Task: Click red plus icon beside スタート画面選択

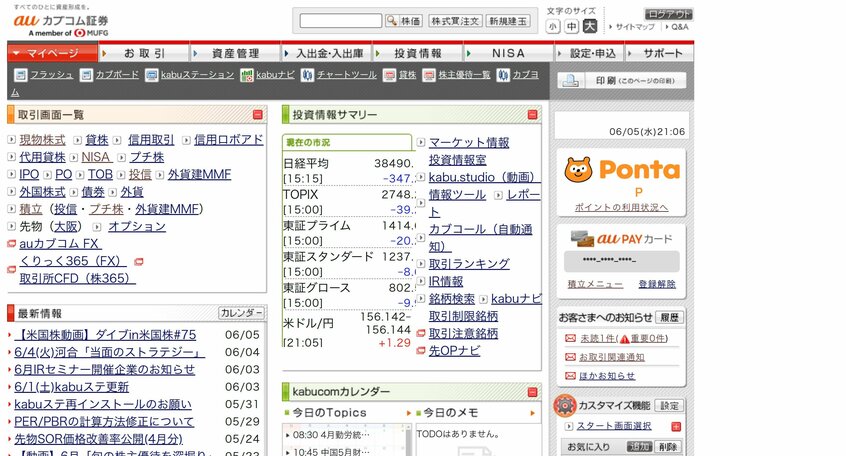Action: tap(676, 426)
